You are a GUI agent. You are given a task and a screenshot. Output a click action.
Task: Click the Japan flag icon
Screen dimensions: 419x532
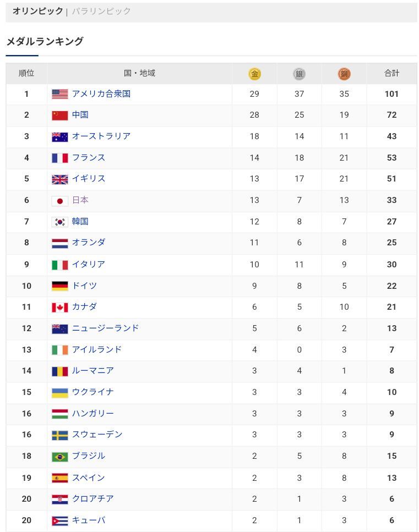tap(60, 201)
